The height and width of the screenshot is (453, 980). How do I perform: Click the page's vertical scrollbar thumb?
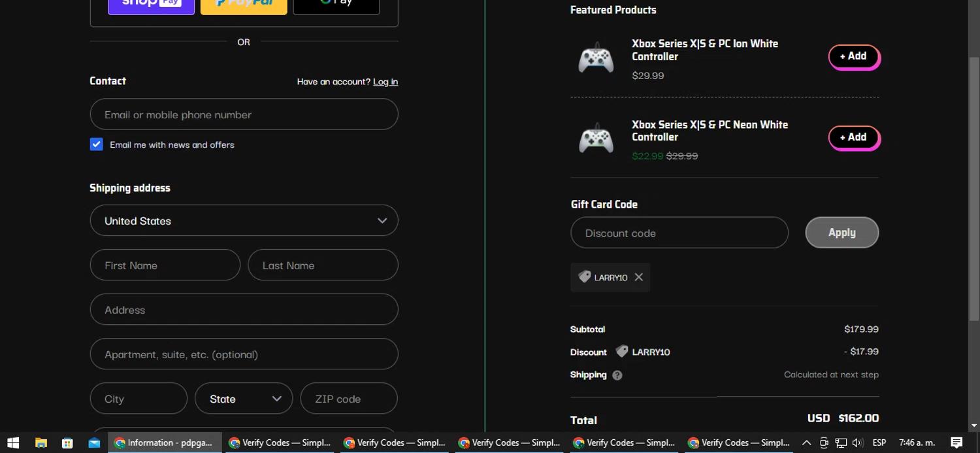click(974, 190)
